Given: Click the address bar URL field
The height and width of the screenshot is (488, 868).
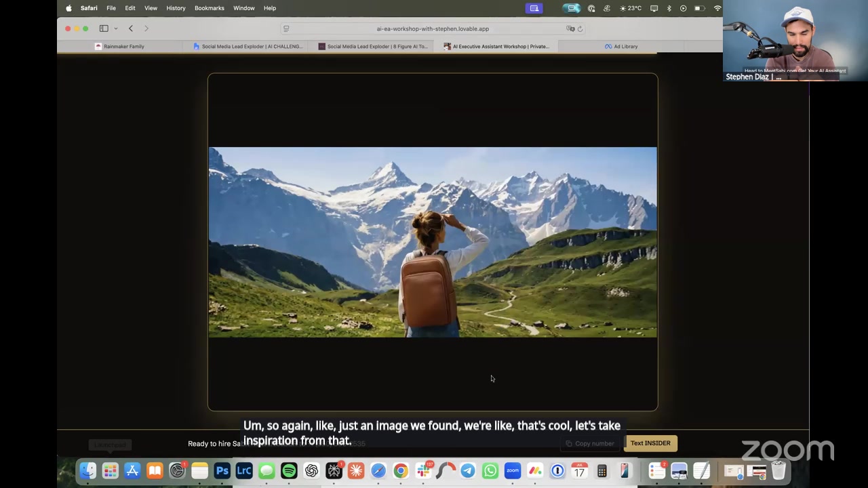Looking at the screenshot, I should click(x=433, y=28).
